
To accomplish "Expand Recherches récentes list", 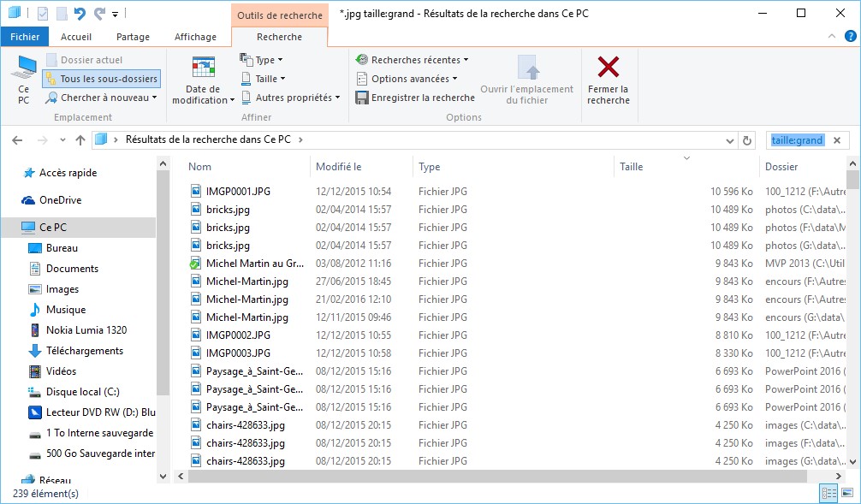I will pyautogui.click(x=413, y=60).
